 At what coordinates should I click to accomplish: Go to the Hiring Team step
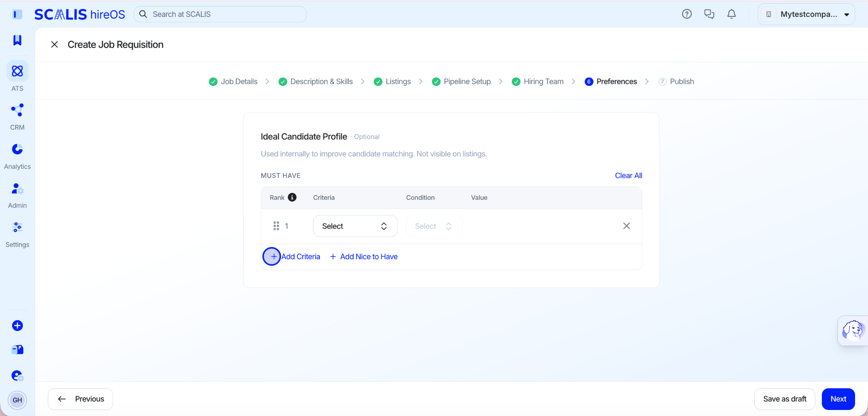(x=538, y=82)
